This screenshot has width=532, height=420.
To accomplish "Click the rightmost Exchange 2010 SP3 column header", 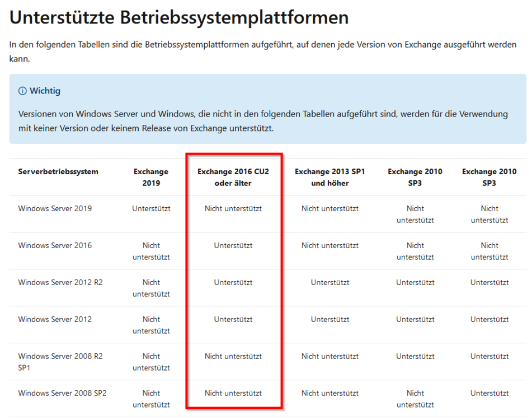I will [x=489, y=177].
